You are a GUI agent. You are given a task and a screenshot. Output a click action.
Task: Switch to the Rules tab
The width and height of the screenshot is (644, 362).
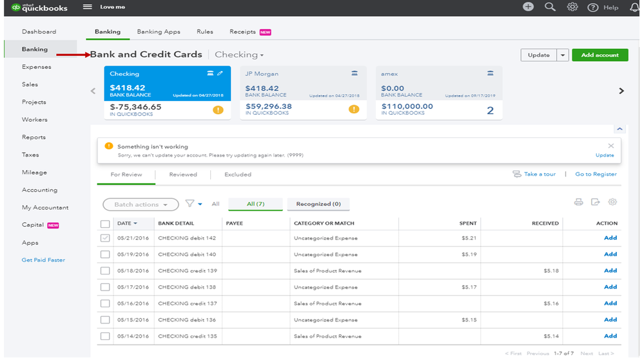coord(205,32)
